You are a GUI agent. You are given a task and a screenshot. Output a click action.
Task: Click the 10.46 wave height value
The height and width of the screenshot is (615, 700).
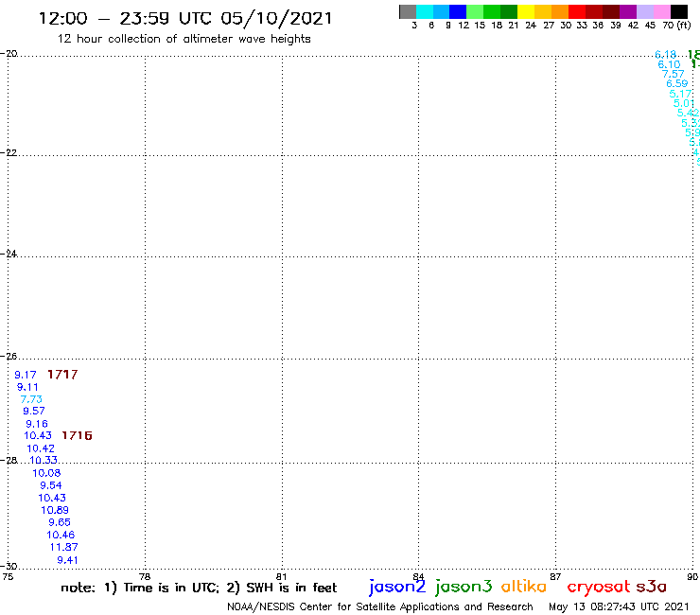(x=61, y=535)
